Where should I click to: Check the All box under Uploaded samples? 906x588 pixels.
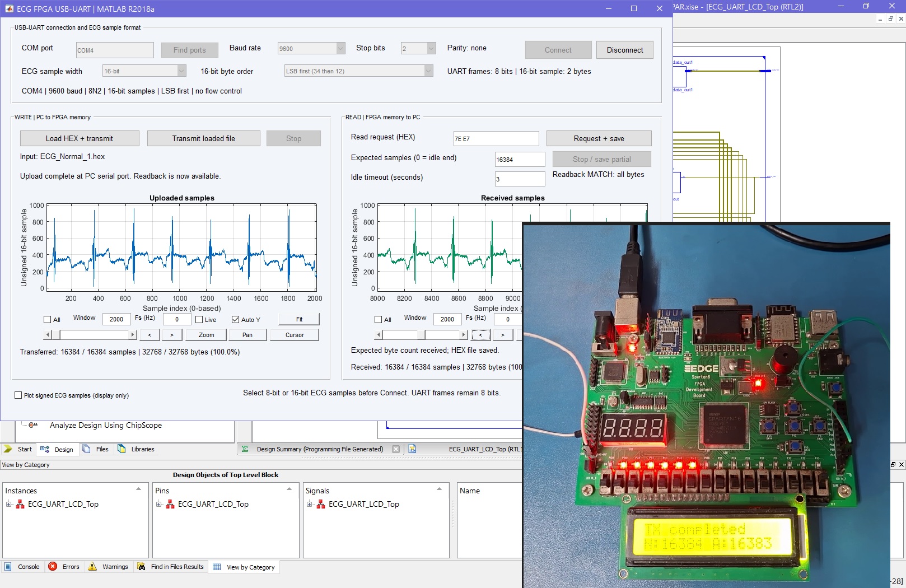[48, 320]
